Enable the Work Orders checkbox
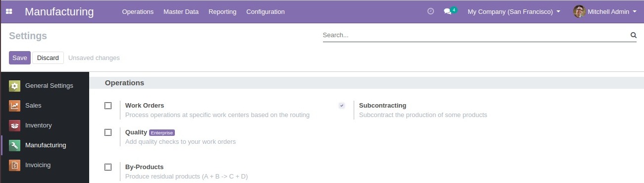The width and height of the screenshot is (644, 183). click(x=108, y=106)
